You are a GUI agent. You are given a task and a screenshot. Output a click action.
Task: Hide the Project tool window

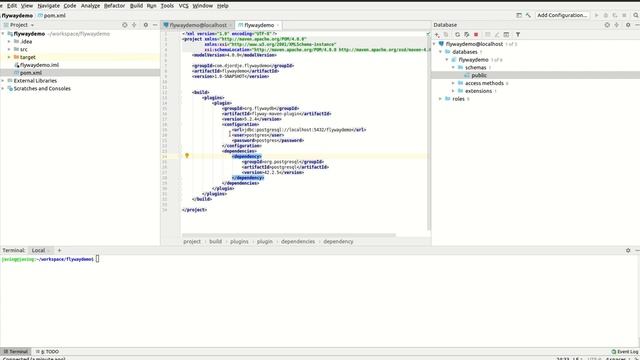(155, 25)
